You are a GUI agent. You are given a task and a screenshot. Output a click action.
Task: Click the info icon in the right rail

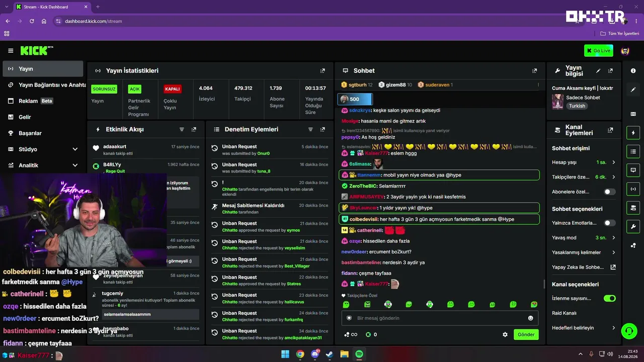pos(633,71)
